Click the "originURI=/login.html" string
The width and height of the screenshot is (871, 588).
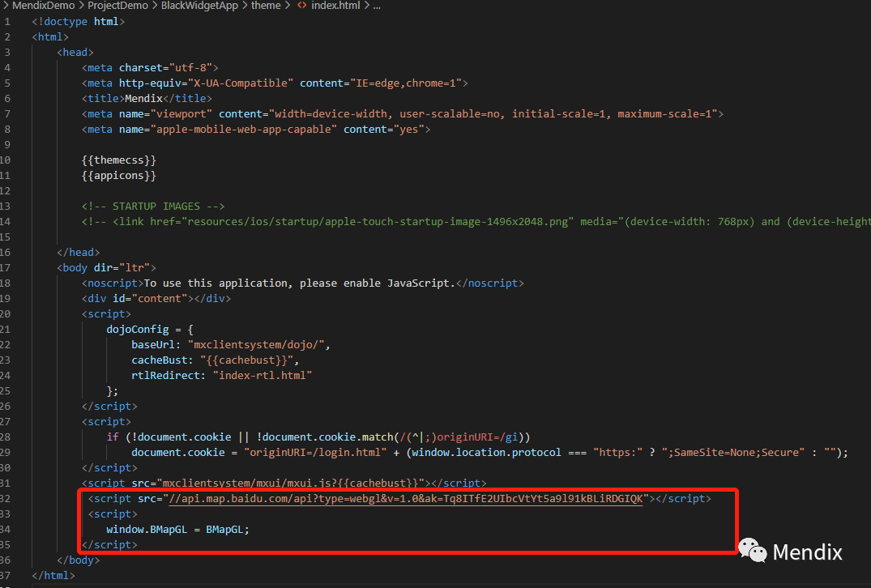tap(315, 453)
